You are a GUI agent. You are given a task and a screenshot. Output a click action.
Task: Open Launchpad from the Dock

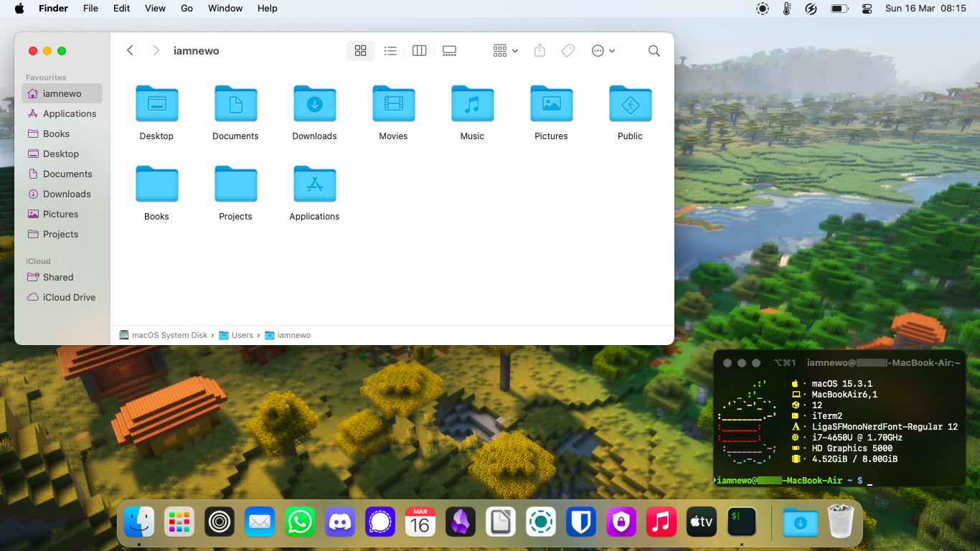click(x=179, y=522)
